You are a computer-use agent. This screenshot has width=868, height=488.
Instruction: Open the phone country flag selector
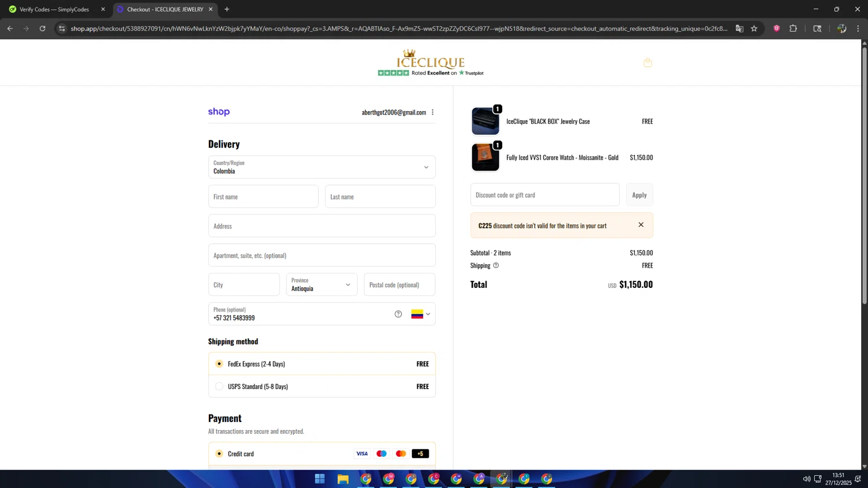click(421, 314)
